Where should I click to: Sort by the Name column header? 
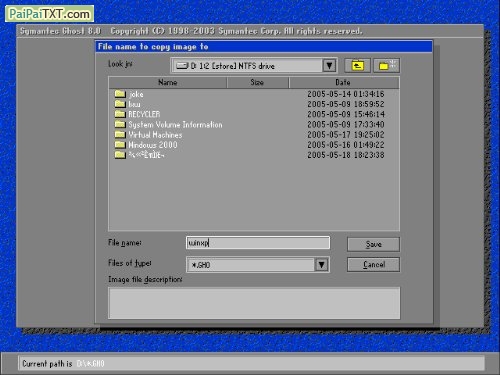[x=168, y=82]
